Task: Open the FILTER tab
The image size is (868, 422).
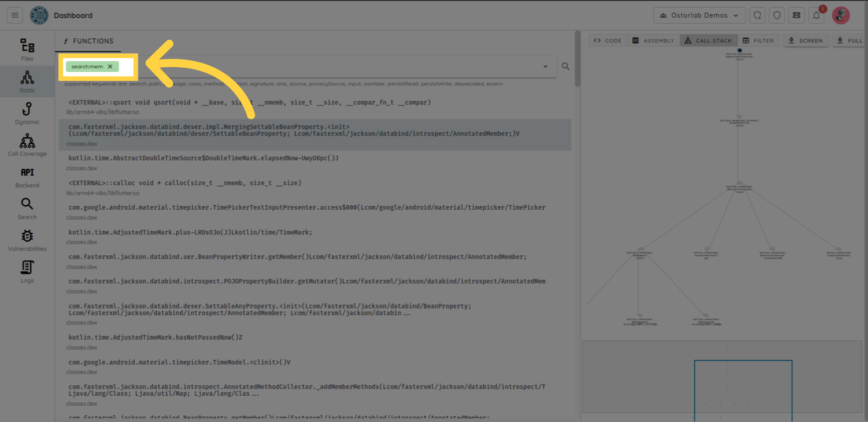Action: click(758, 41)
